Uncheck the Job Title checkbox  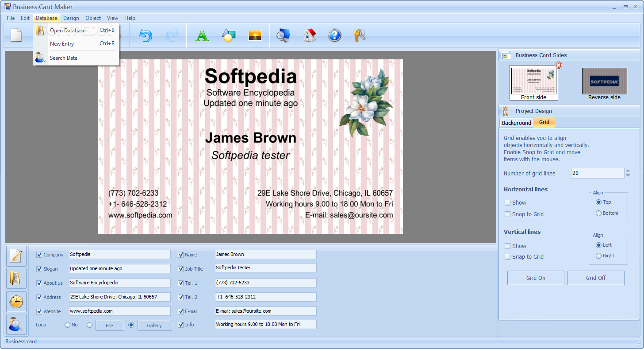click(x=181, y=269)
